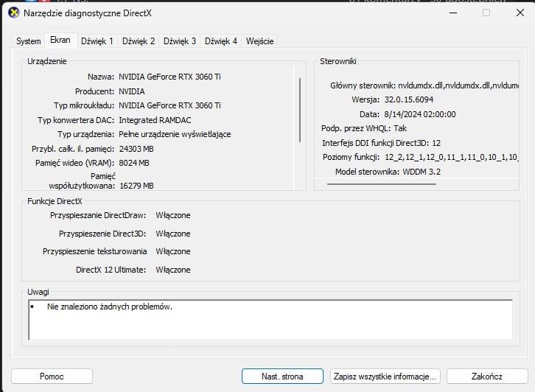Click the driver version 32.0.15.6094

[409, 99]
